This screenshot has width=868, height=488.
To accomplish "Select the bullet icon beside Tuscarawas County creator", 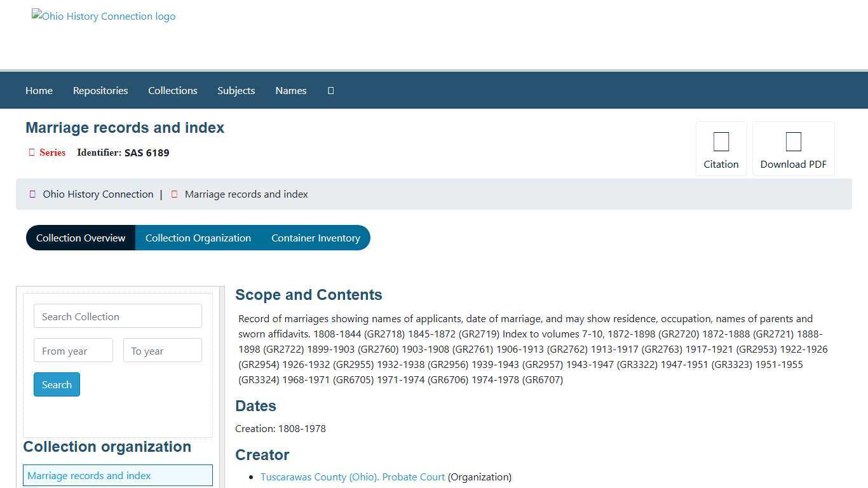I will (x=250, y=477).
